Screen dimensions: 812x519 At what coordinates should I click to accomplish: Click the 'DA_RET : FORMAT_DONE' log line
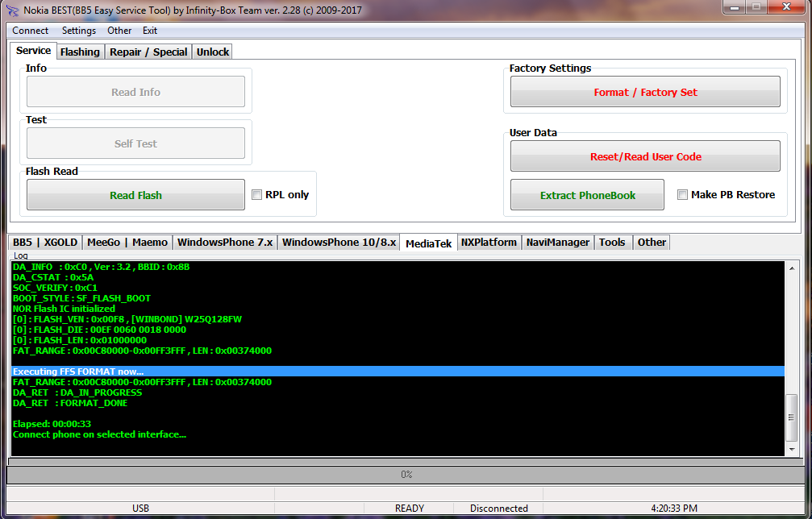pos(70,403)
